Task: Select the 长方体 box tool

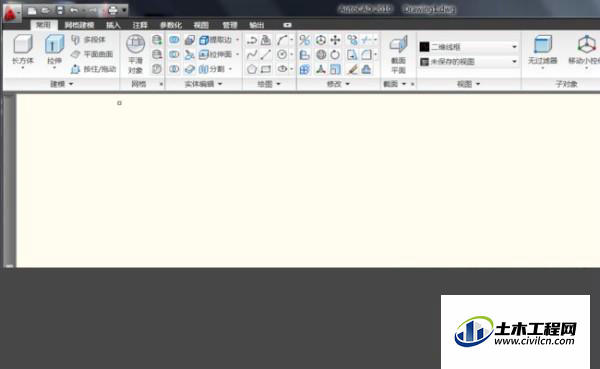Action: click(23, 49)
